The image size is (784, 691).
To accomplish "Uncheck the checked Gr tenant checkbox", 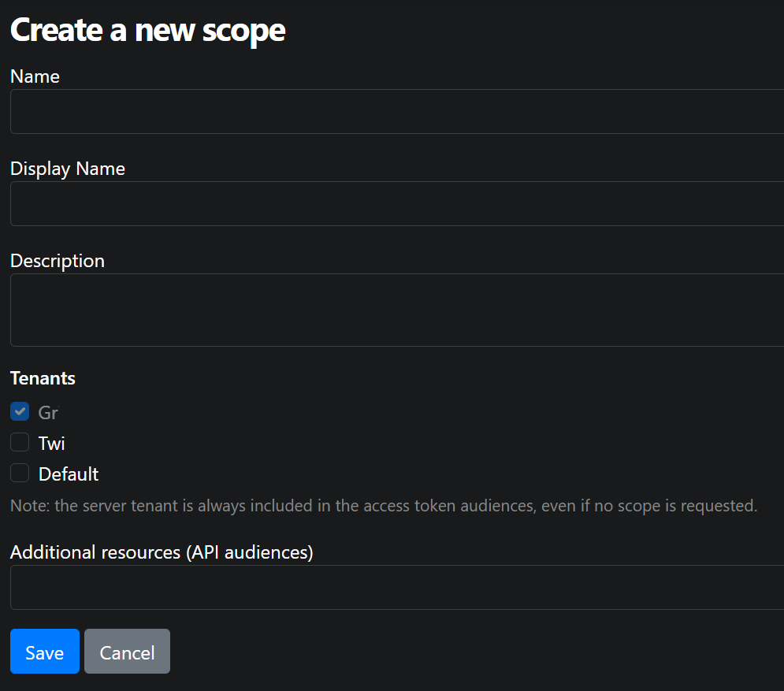I will 20,412.
